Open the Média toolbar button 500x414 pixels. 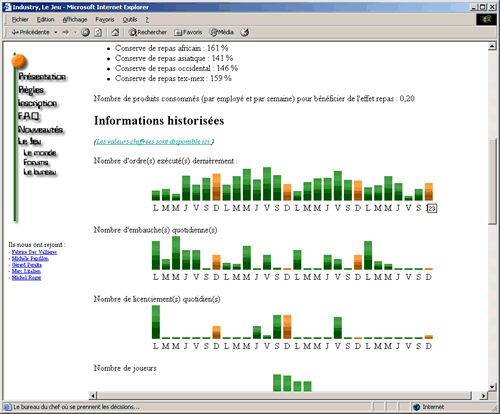tap(221, 32)
